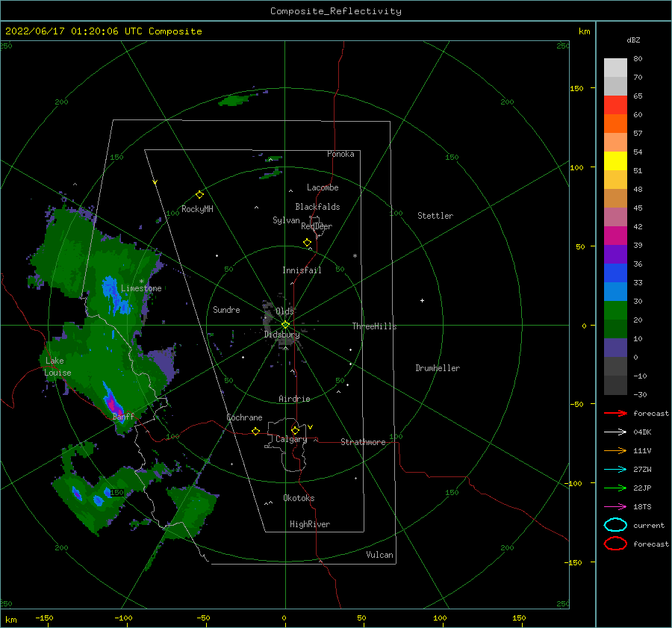Image resolution: width=672 pixels, height=628 pixels.
Task: Click the white 04DK arrow icon
Action: (615, 432)
